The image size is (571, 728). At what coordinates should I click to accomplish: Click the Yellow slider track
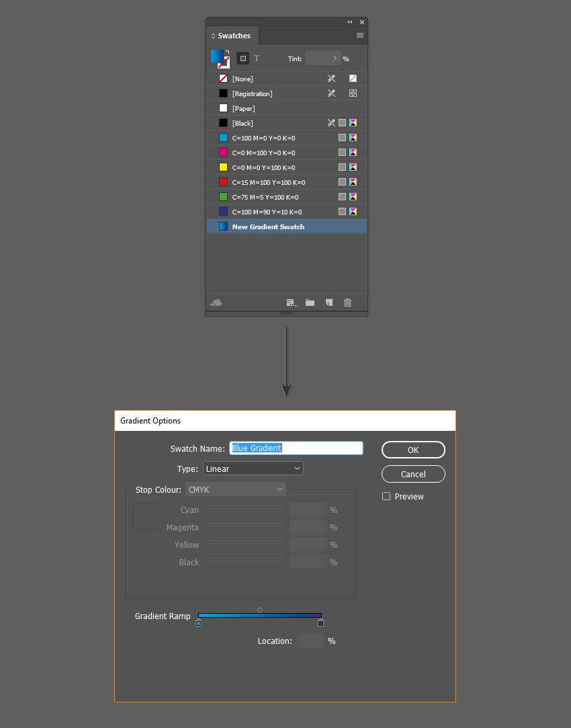tap(244, 542)
